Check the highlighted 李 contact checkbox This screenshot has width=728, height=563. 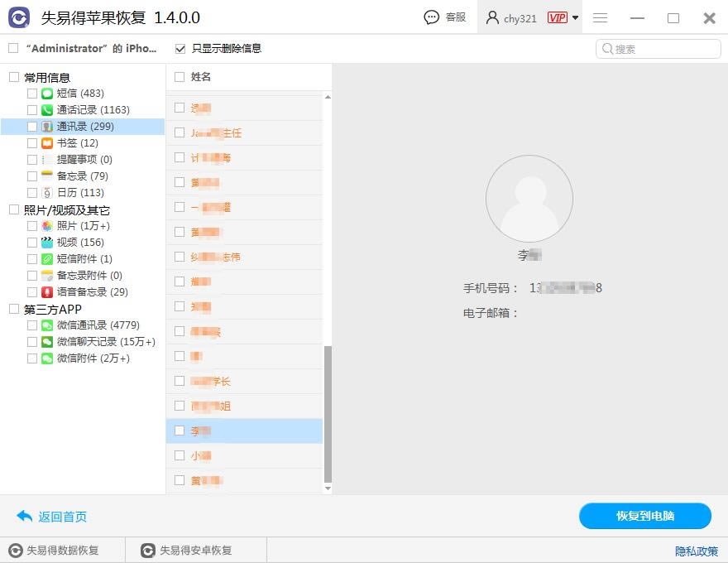click(x=180, y=431)
